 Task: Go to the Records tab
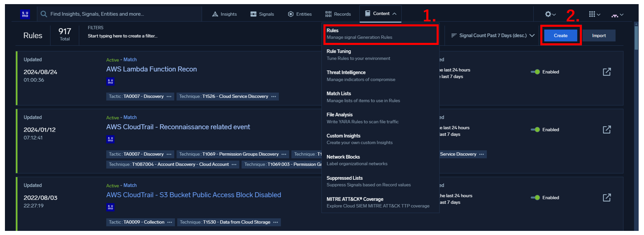coord(338,14)
